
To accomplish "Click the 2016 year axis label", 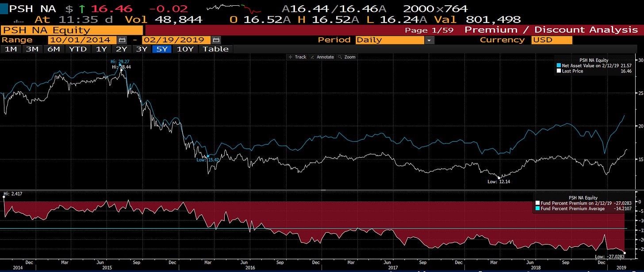I will [x=250, y=268].
